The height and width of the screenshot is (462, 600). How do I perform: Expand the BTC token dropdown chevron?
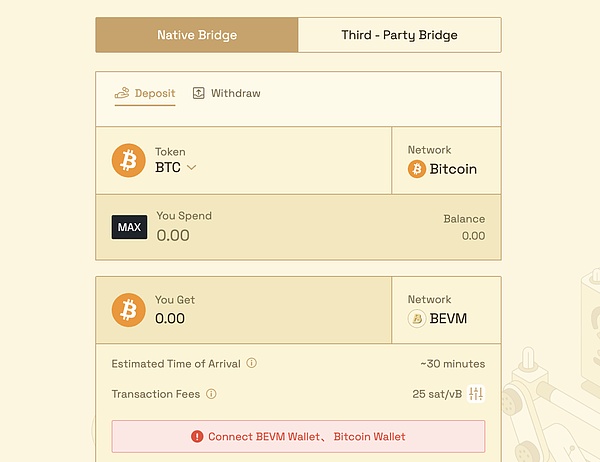pyautogui.click(x=191, y=168)
